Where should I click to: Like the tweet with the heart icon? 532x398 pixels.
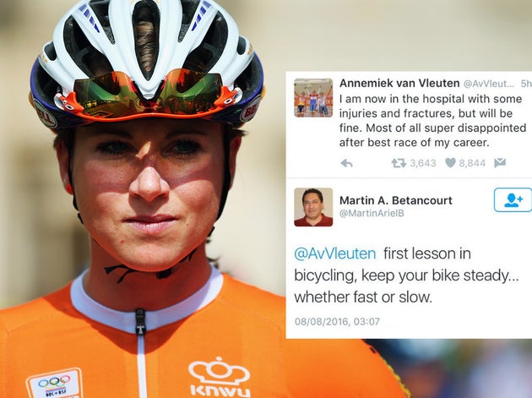(x=450, y=163)
